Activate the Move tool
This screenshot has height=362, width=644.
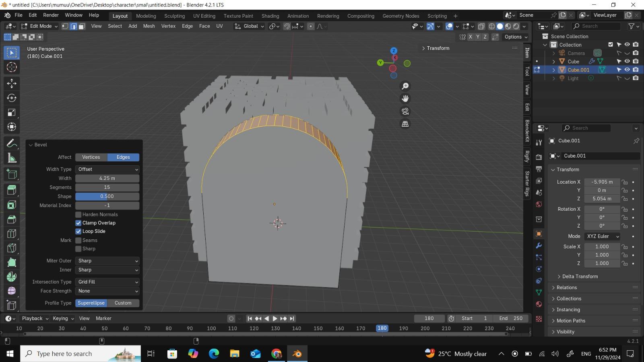(x=12, y=83)
